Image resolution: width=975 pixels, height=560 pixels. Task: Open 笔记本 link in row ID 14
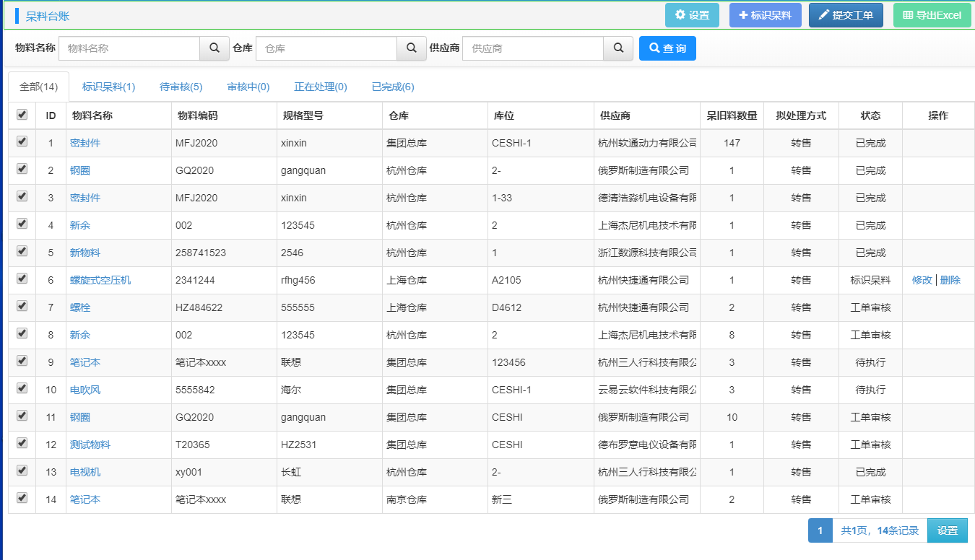point(85,499)
